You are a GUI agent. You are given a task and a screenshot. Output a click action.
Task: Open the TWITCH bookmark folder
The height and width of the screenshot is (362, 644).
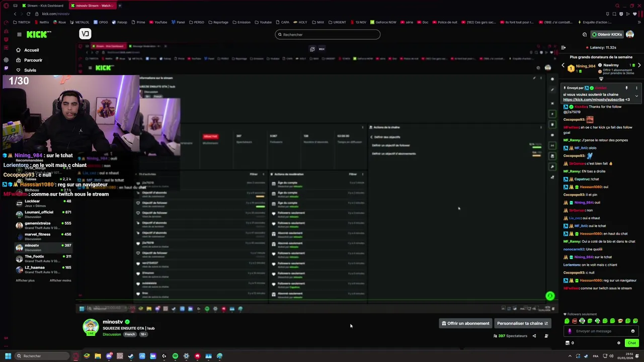(x=22, y=22)
